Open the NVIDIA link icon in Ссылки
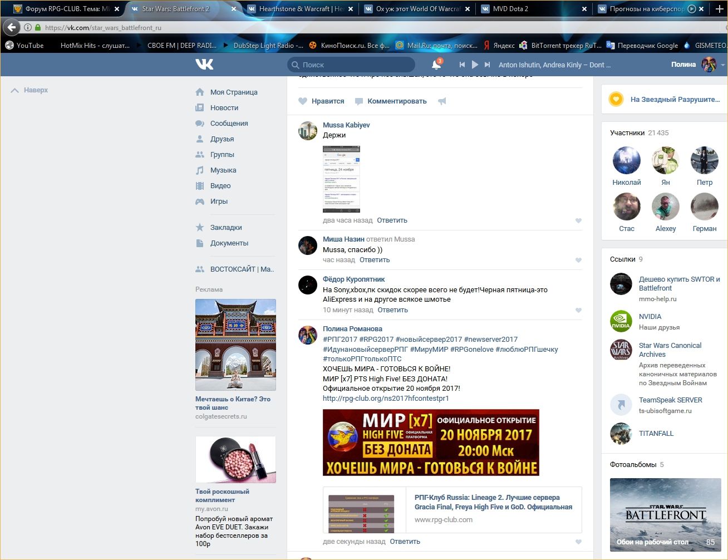The width and height of the screenshot is (728, 560). pos(621,322)
